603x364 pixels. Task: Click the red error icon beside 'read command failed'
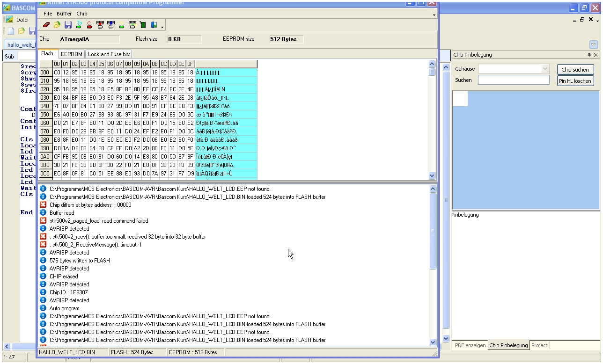[43, 221]
